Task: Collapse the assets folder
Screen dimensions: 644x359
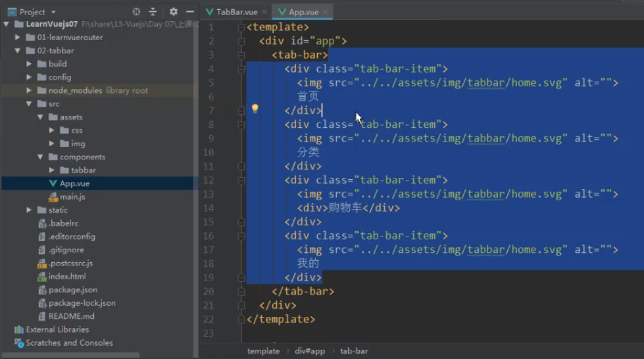Action: coord(40,117)
